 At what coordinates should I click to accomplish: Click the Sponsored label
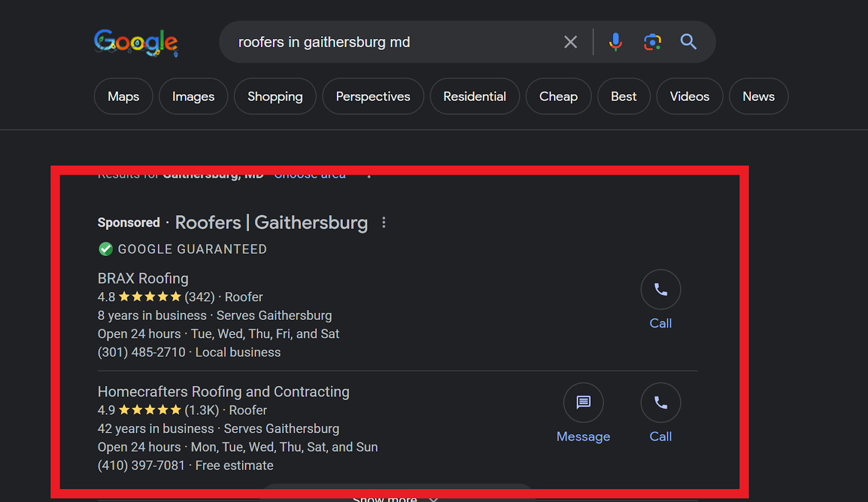tap(129, 223)
